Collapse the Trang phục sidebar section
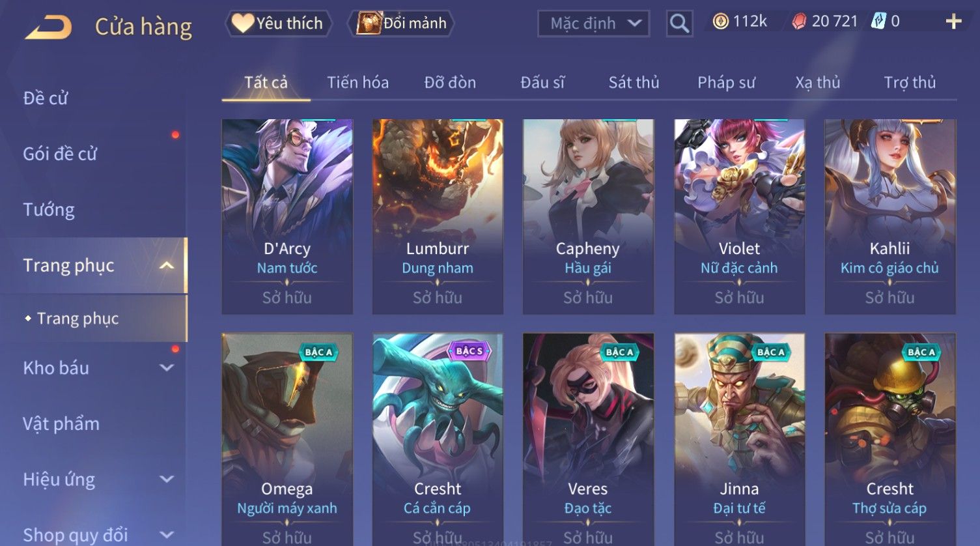The image size is (980, 546). pos(167,265)
